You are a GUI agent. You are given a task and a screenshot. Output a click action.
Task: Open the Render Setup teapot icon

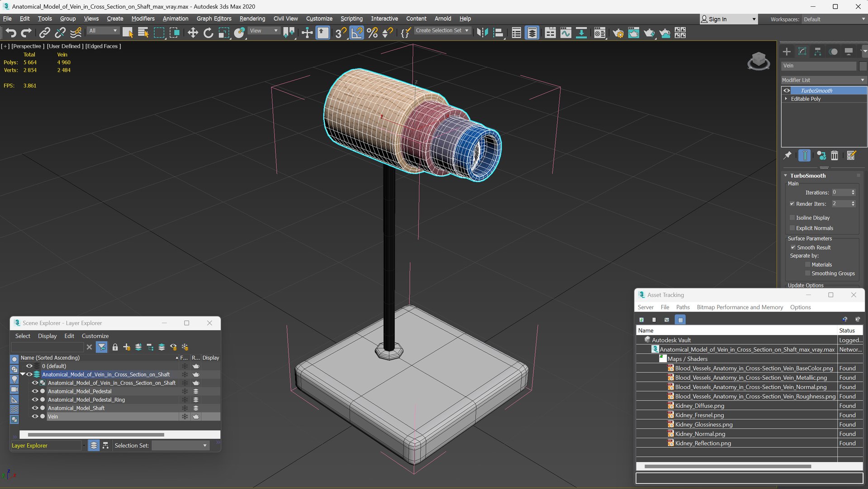[618, 33]
